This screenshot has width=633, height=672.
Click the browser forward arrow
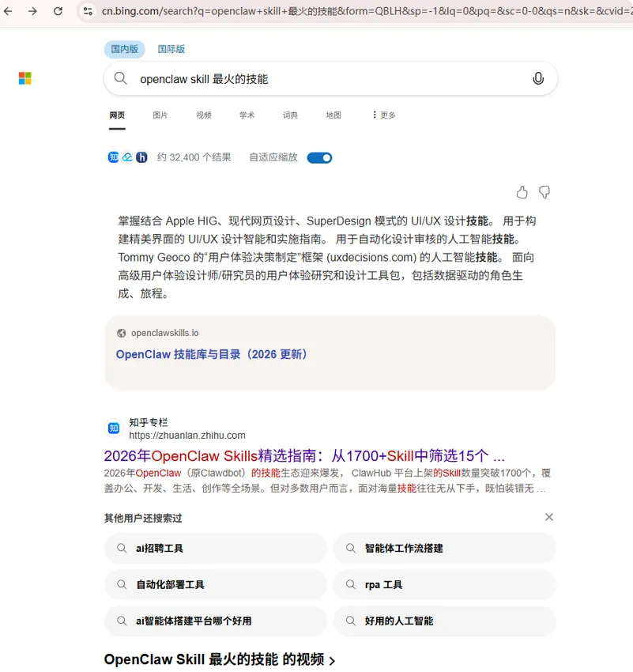[32, 11]
